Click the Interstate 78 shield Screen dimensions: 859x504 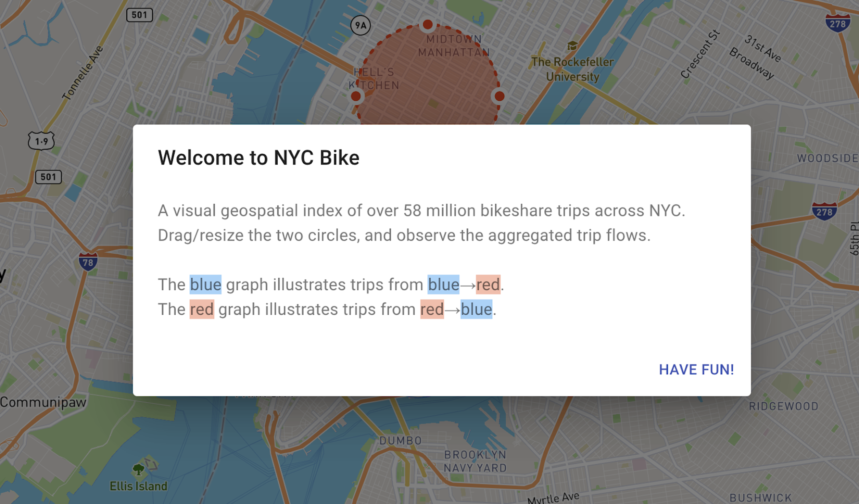88,262
